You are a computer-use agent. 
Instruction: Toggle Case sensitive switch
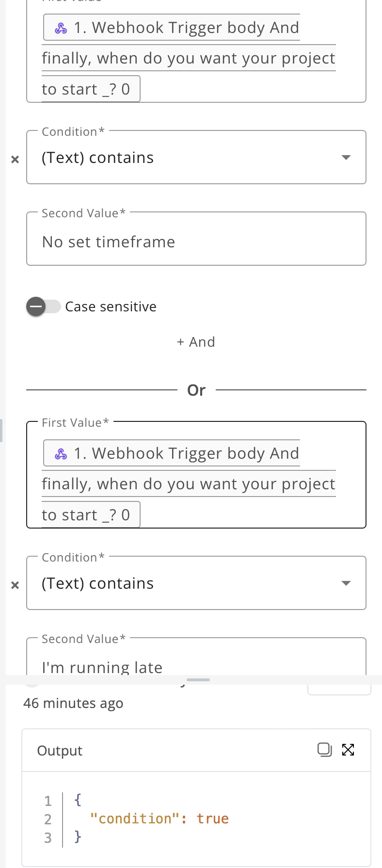pos(43,306)
